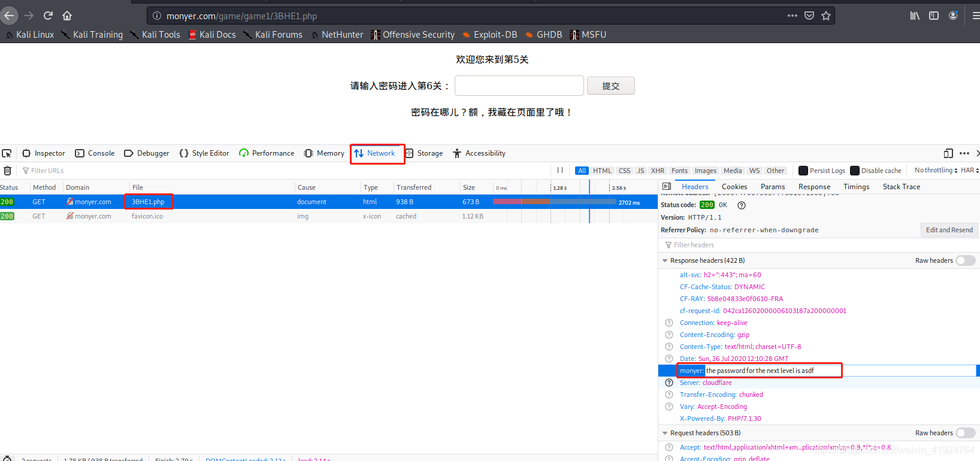Toggle Raw headers for response headers
Viewport: 980px width, 461px height.
click(966, 260)
